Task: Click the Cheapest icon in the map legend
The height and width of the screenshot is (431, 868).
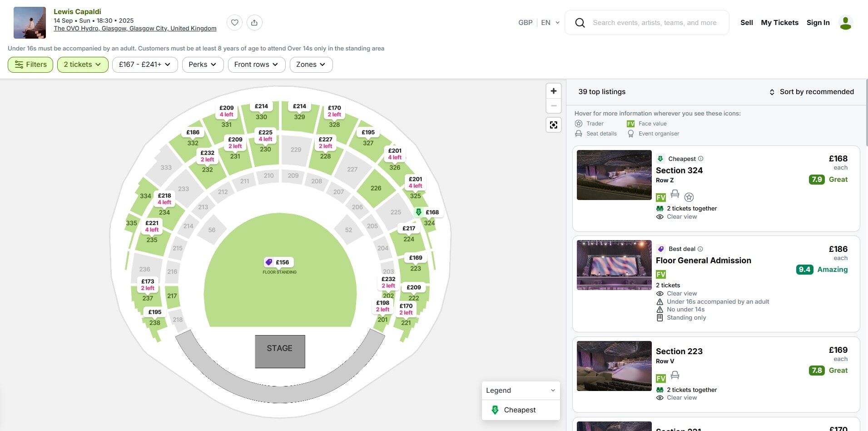Action: point(495,410)
